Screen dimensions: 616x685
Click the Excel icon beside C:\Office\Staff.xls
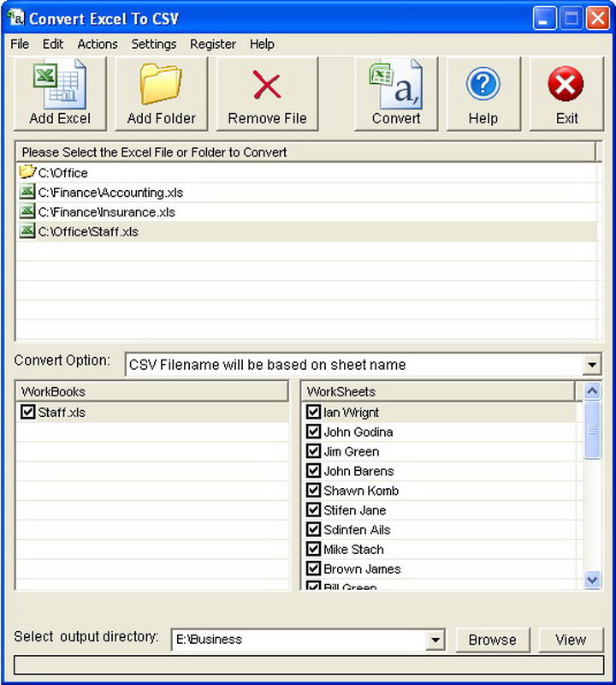coord(27,230)
